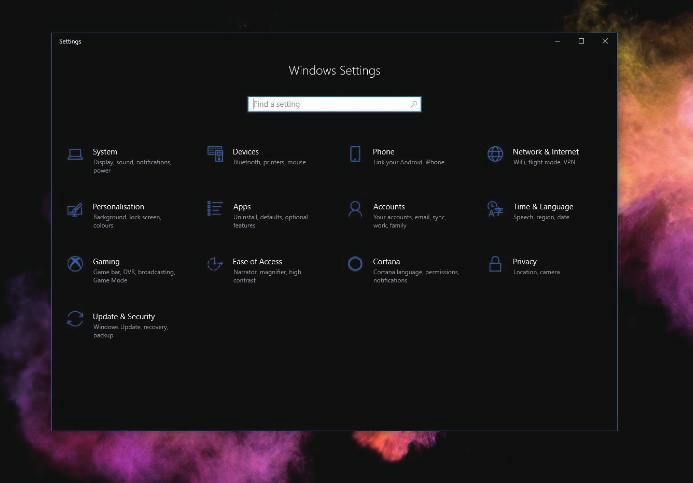The height and width of the screenshot is (483, 693).
Task: Click 'Link your Android, iPhone' description
Action: pyautogui.click(x=409, y=163)
